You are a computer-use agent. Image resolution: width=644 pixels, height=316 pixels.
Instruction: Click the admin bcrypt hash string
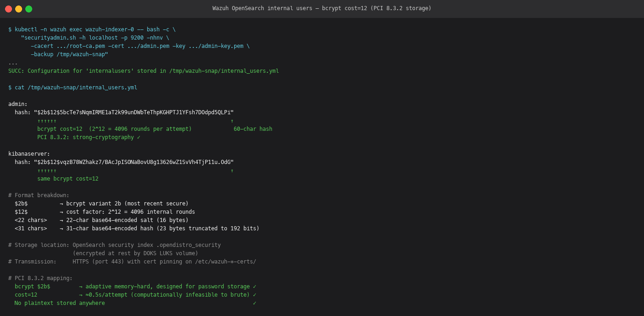click(134, 112)
